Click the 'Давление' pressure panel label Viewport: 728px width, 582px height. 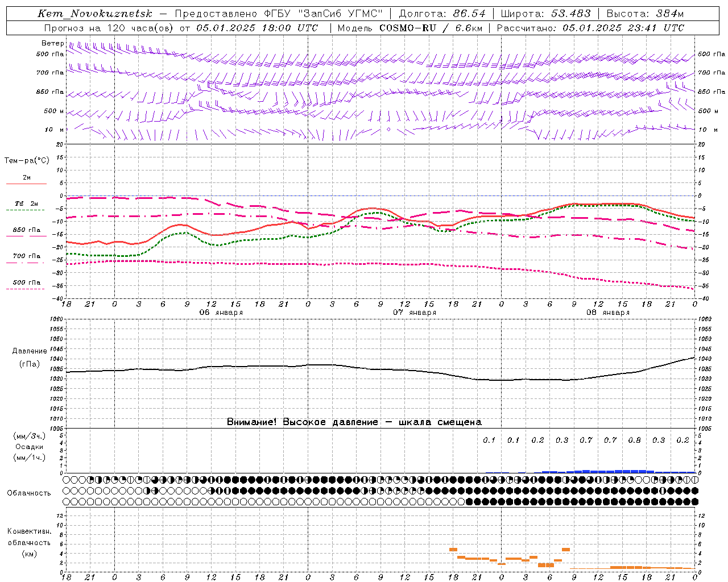pos(30,351)
